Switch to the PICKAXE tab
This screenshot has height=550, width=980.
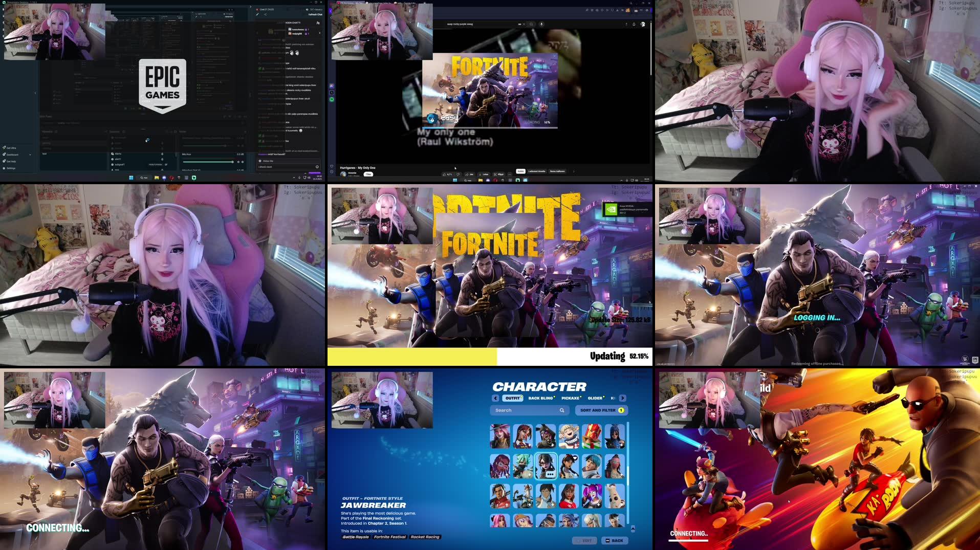coord(571,398)
